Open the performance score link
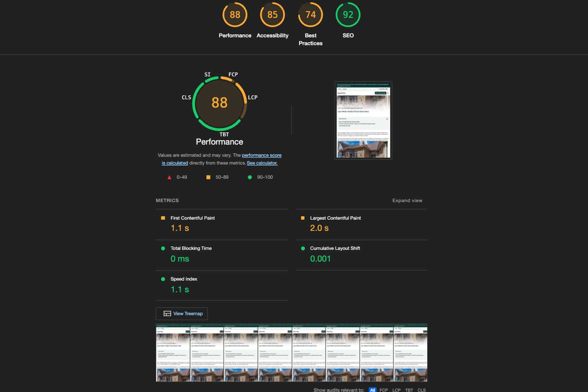 click(x=261, y=155)
